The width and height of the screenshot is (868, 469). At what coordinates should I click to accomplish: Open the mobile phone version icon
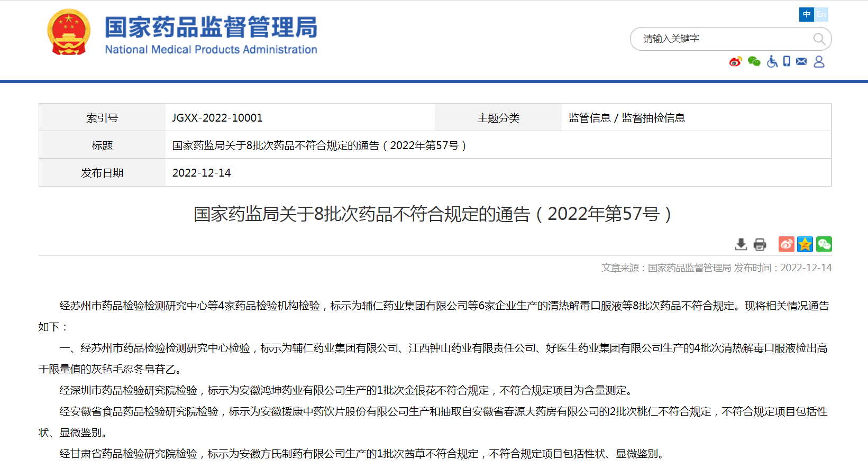[x=787, y=61]
